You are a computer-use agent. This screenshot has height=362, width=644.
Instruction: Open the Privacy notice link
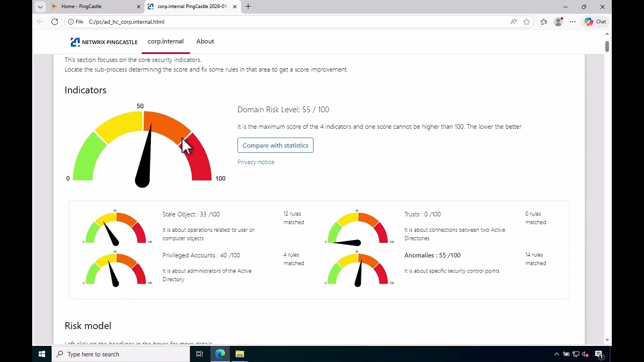(x=256, y=162)
